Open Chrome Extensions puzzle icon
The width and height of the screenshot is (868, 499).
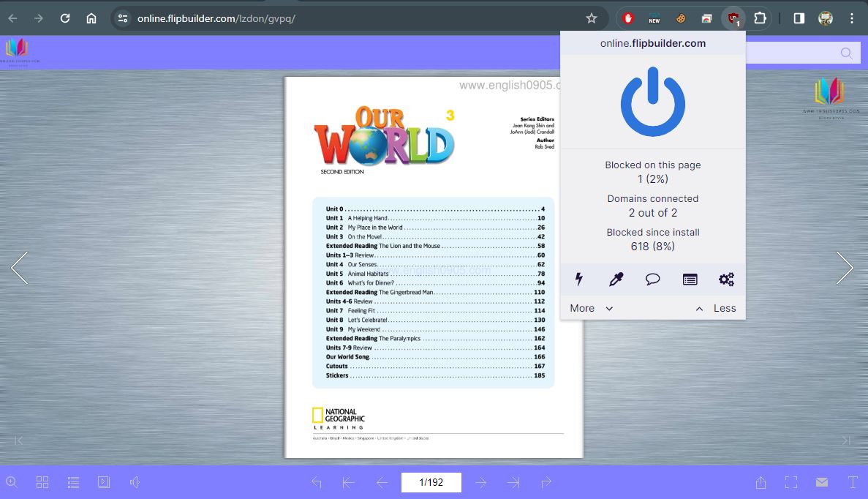[760, 18]
